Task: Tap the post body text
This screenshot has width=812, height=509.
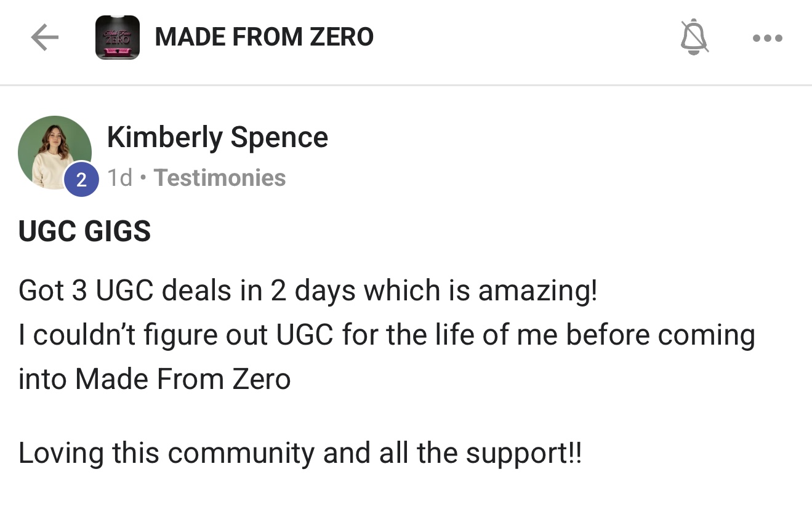Action: tap(308, 335)
